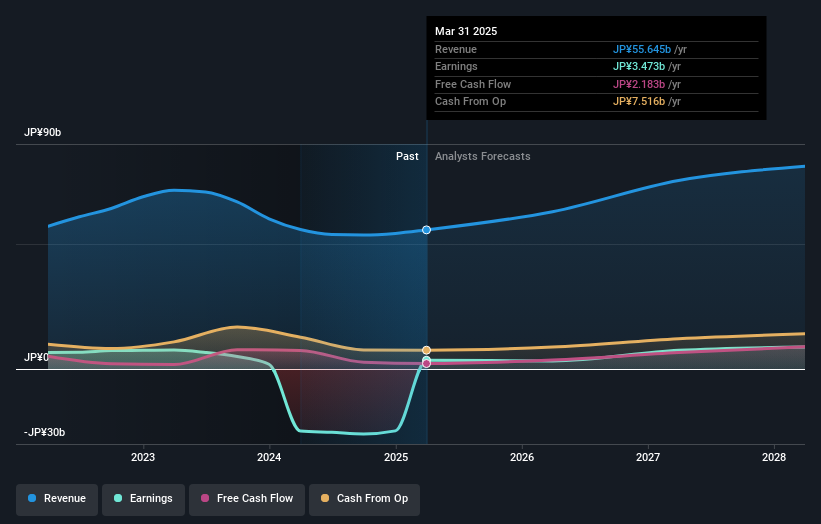Click the JP¥90b y-axis label

point(42,132)
